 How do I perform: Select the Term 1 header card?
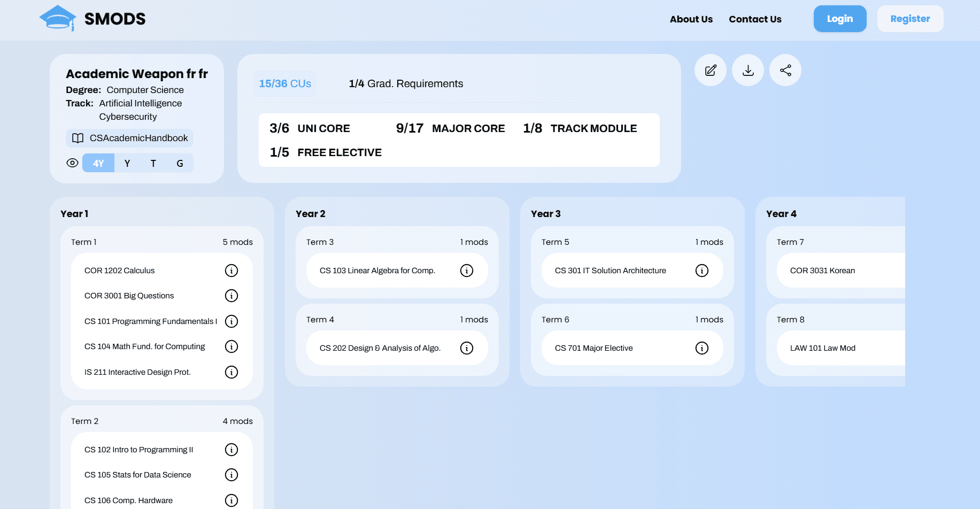(161, 242)
